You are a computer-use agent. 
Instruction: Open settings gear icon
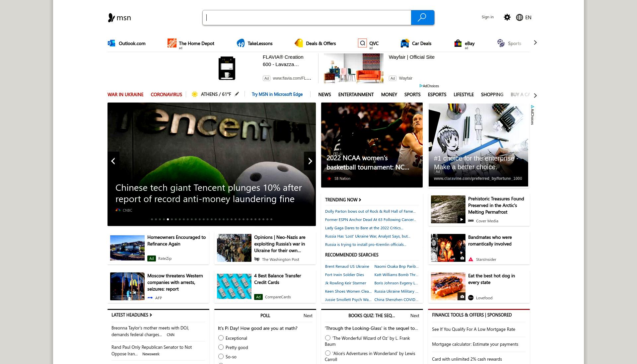(x=507, y=17)
